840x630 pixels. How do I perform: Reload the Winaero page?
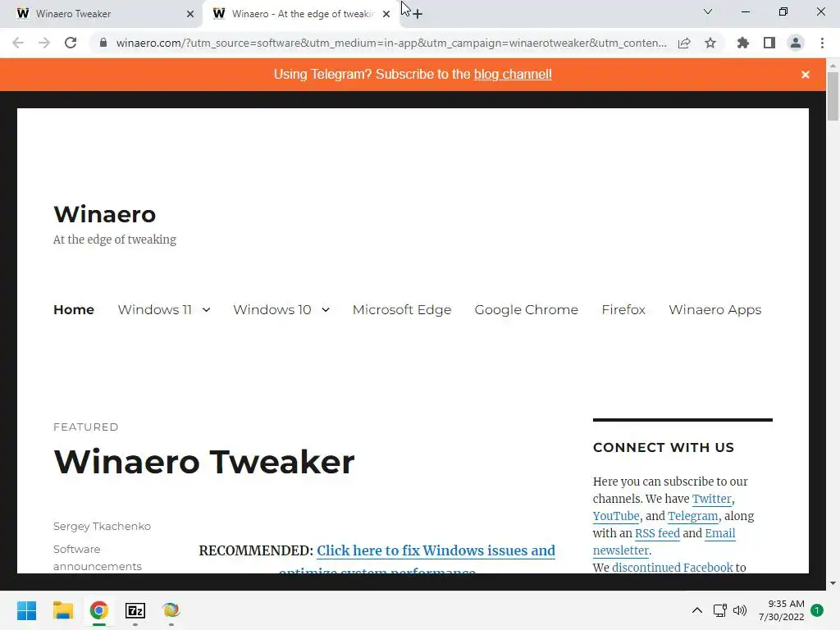[71, 43]
